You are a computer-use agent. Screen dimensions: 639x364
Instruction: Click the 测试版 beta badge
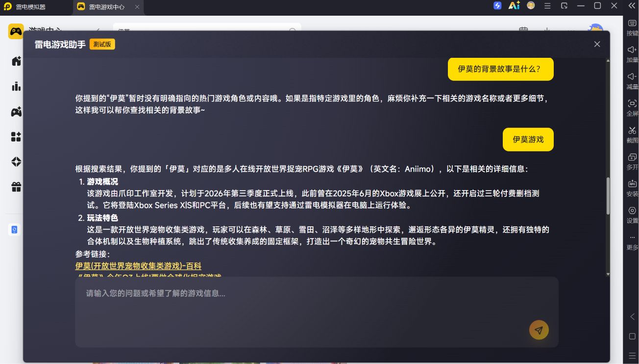click(x=102, y=45)
